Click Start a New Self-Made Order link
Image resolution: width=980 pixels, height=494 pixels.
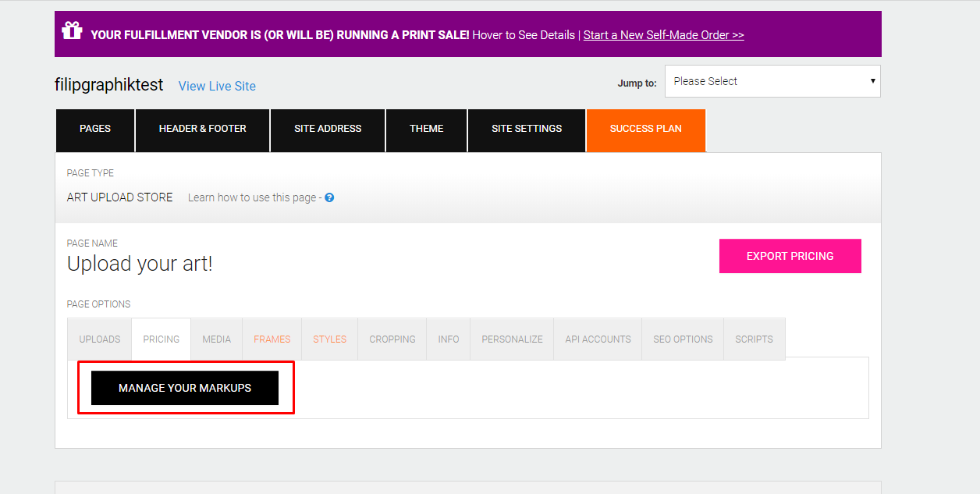(x=663, y=35)
